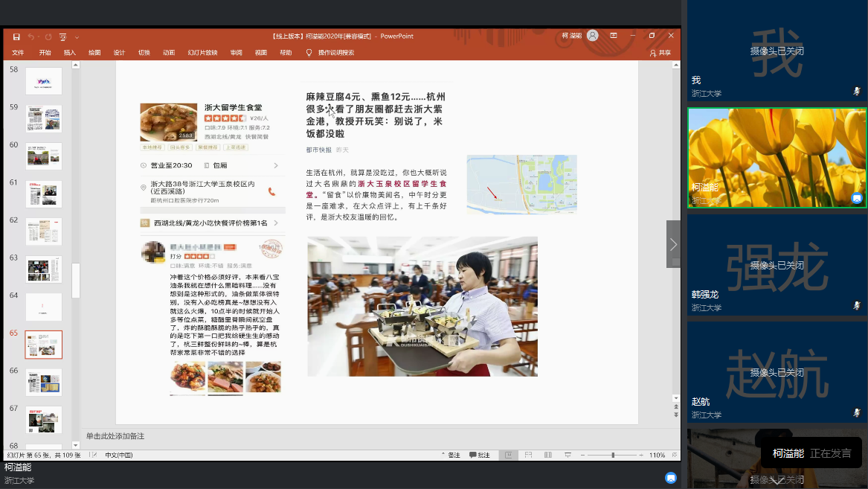Open the spell check status icon
868x489 pixels.
tap(93, 455)
